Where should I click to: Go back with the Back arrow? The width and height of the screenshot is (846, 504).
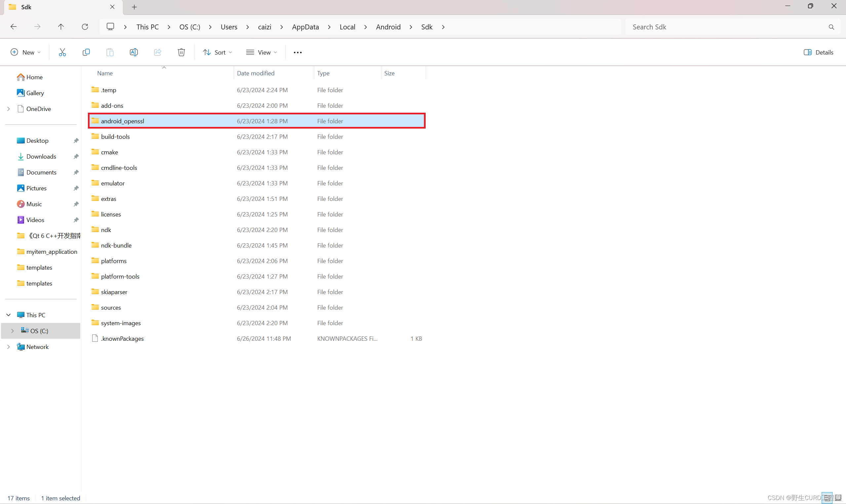pos(14,26)
